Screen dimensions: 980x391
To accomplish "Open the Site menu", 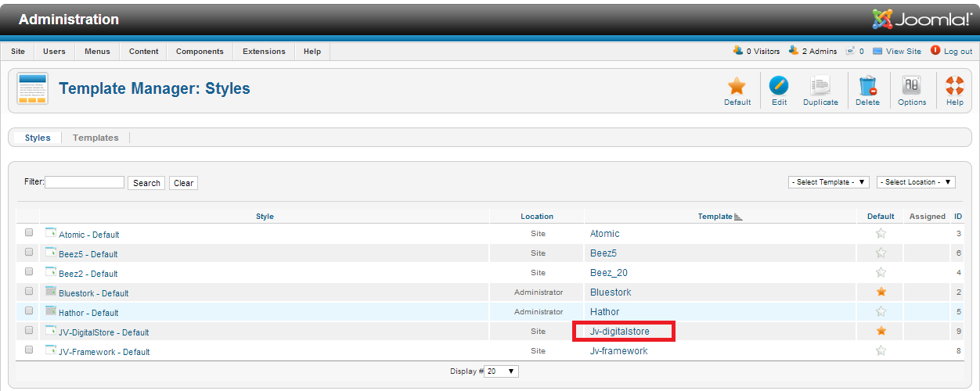I will click(18, 52).
